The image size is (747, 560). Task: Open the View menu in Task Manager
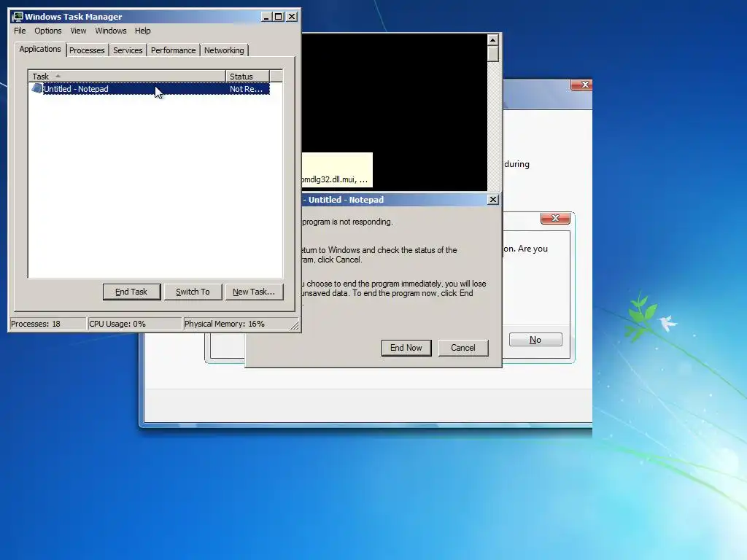(x=78, y=31)
